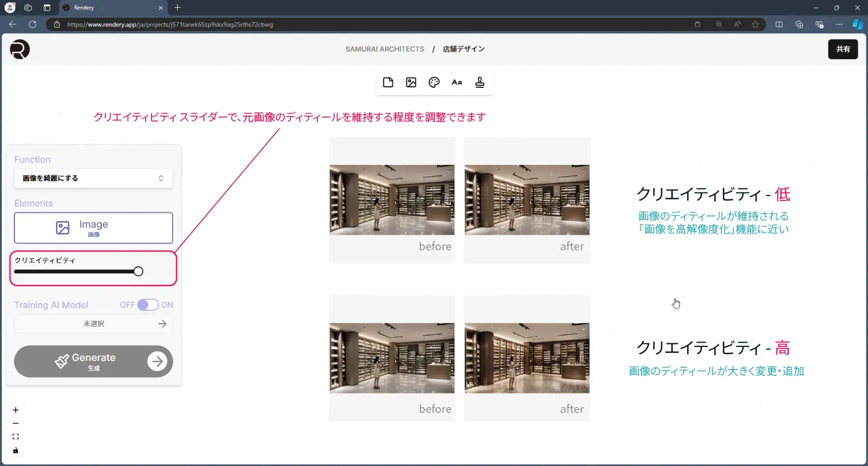
Task: Open the color palette tool
Action: tap(434, 82)
